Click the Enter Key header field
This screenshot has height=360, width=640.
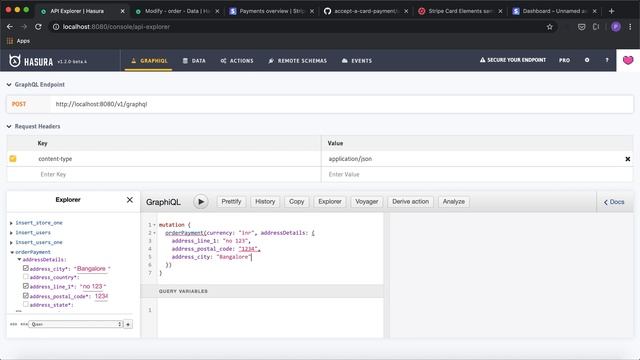(x=178, y=174)
